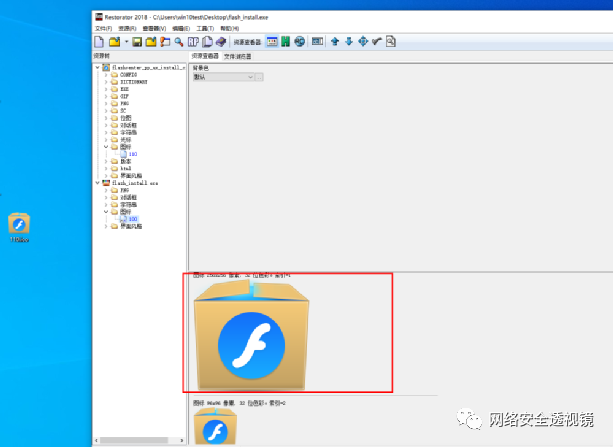Open the dropdown arrow beside the Open icon
Viewport: 613px width, 447px height.
click(126, 41)
